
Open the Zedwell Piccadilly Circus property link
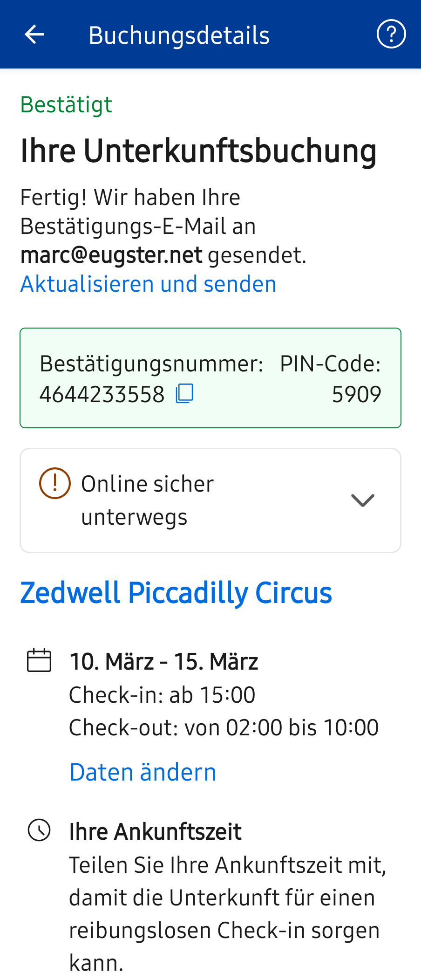coord(176,593)
